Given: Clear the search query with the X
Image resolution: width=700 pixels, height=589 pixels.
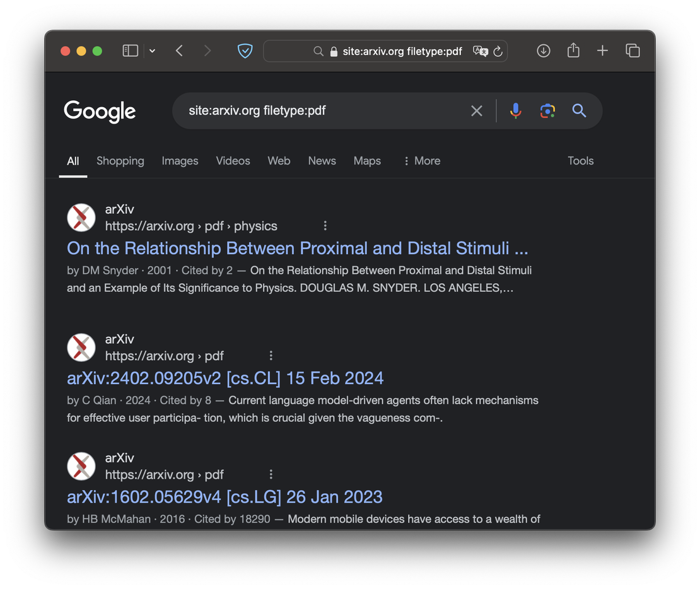Looking at the screenshot, I should (477, 110).
